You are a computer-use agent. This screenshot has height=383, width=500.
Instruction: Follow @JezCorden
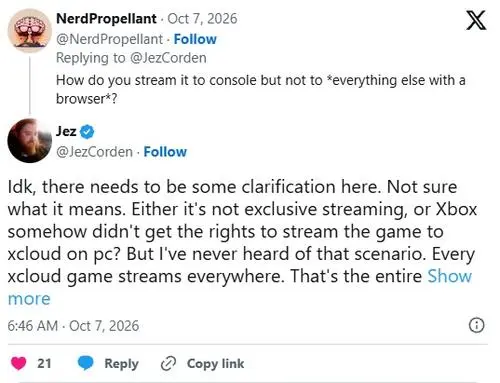(x=165, y=152)
